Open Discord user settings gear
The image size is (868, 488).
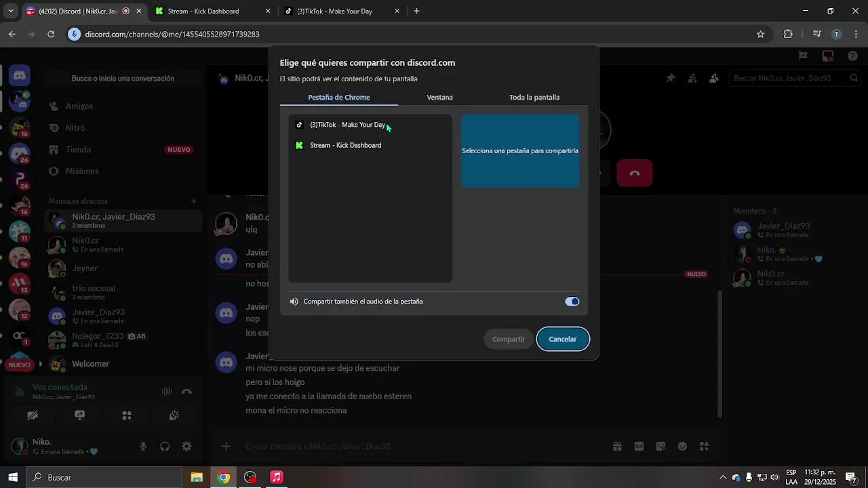(x=186, y=447)
